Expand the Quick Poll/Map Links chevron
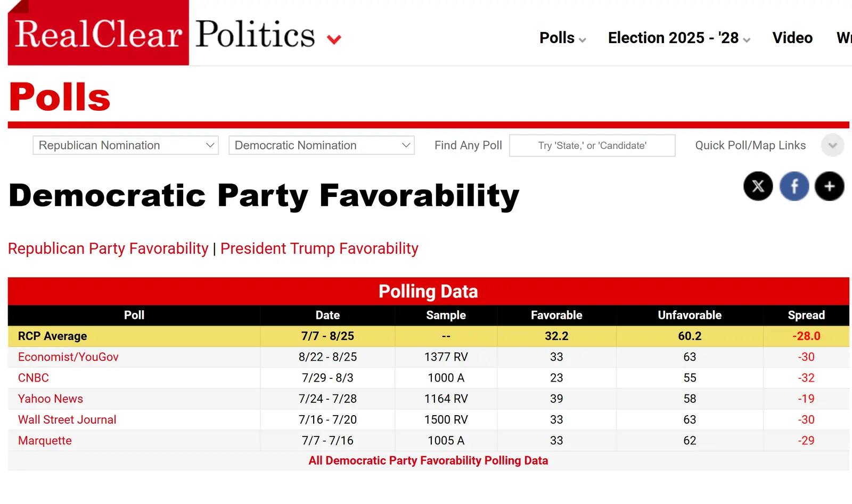The image size is (852, 504). pyautogui.click(x=832, y=145)
